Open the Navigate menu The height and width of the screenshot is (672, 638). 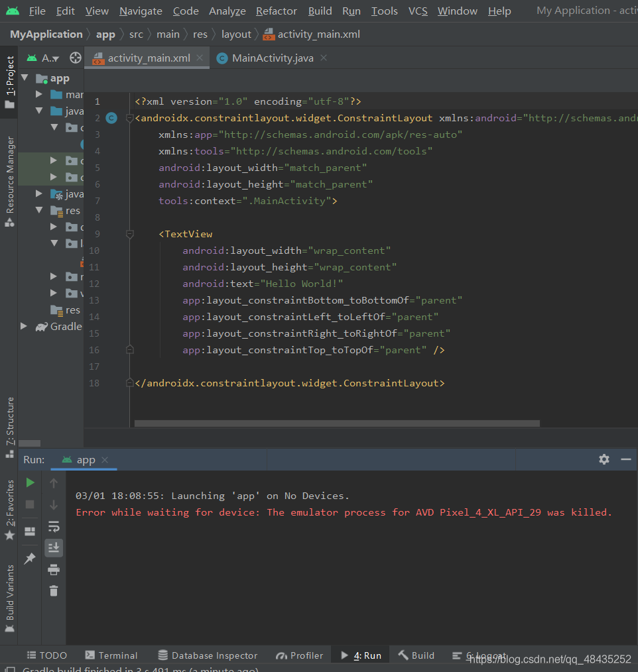click(141, 11)
